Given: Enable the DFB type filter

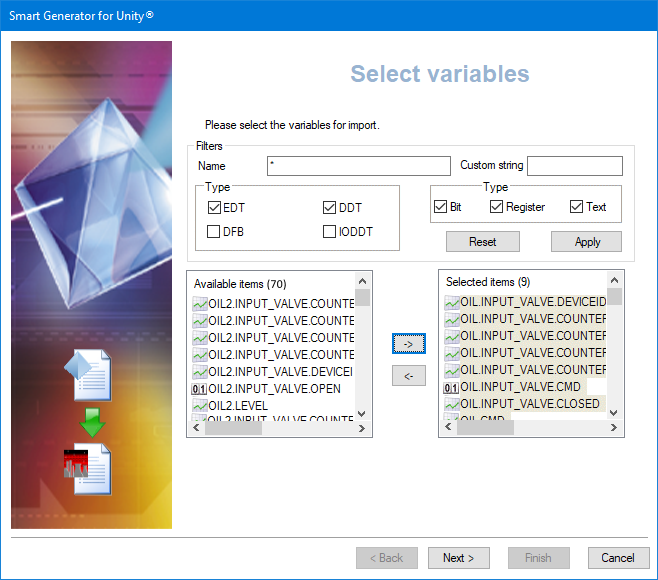Looking at the screenshot, I should (x=214, y=232).
